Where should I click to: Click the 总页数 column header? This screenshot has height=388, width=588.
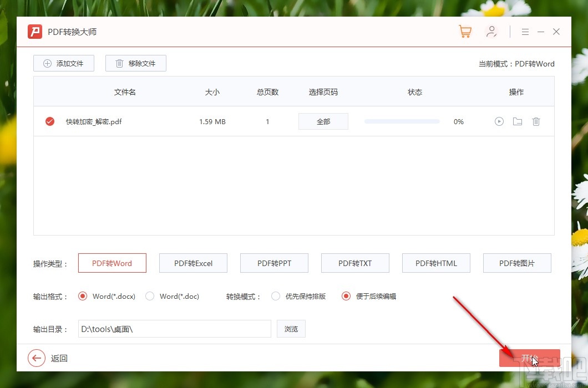(x=267, y=92)
